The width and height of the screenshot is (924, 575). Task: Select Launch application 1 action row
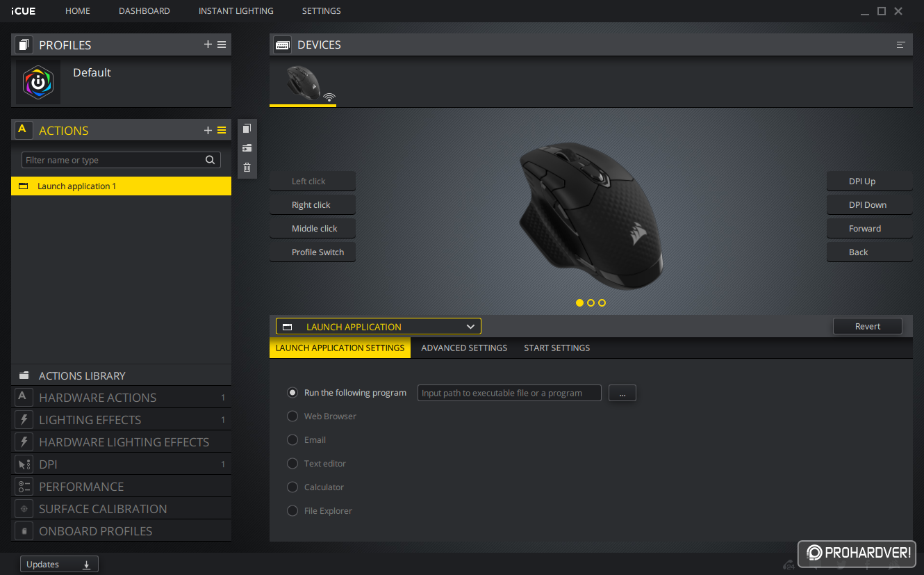point(121,186)
